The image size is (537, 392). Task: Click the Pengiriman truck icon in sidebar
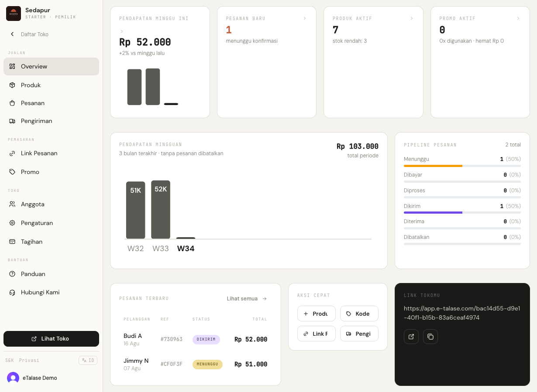point(12,121)
